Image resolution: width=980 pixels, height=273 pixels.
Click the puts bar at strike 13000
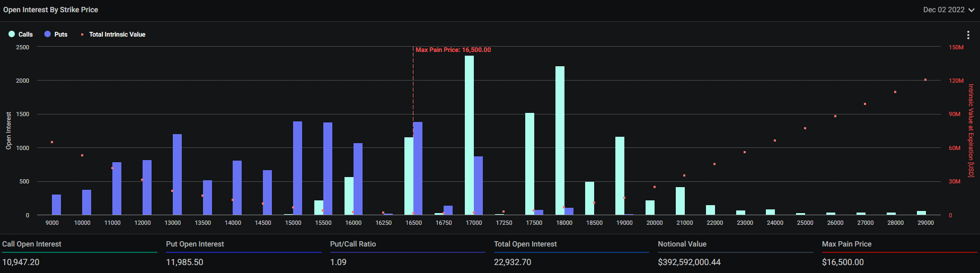[x=177, y=174]
